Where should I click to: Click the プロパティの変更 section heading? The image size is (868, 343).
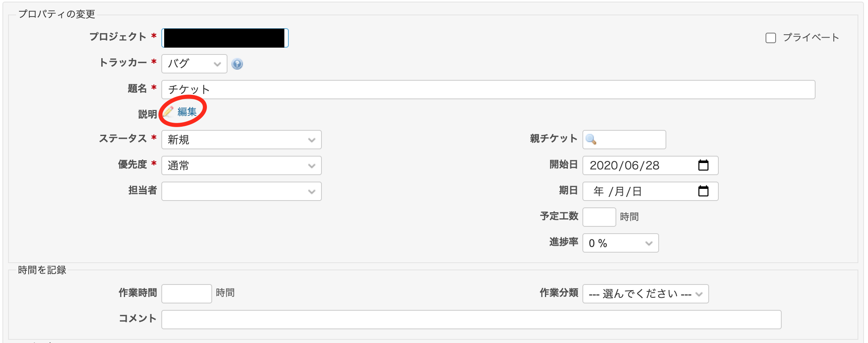coord(57,14)
